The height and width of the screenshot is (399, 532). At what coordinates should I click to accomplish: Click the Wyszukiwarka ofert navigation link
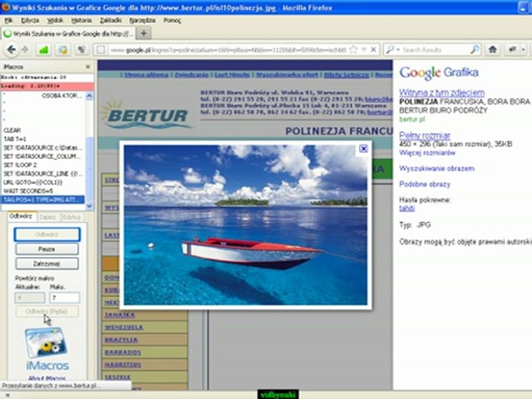pyautogui.click(x=287, y=75)
